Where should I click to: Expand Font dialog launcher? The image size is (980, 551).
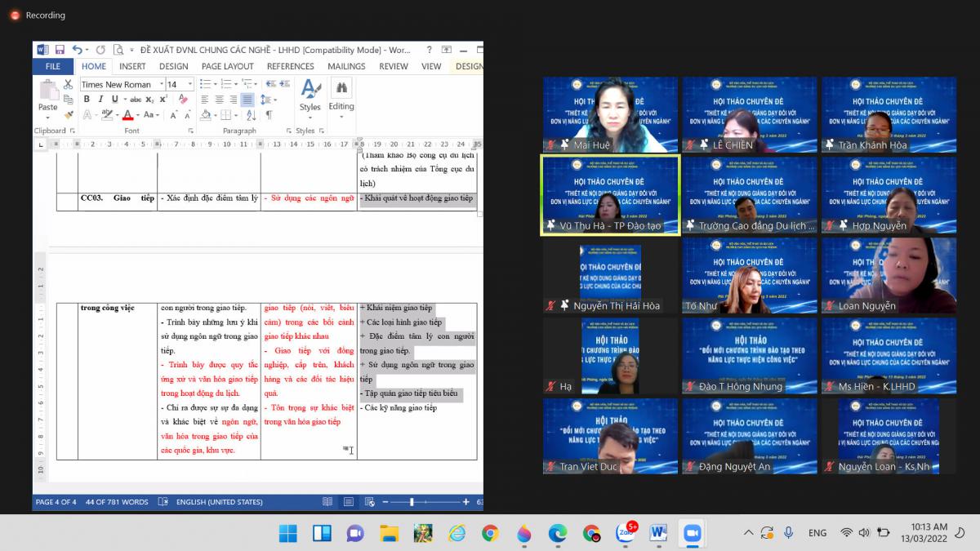(190, 131)
